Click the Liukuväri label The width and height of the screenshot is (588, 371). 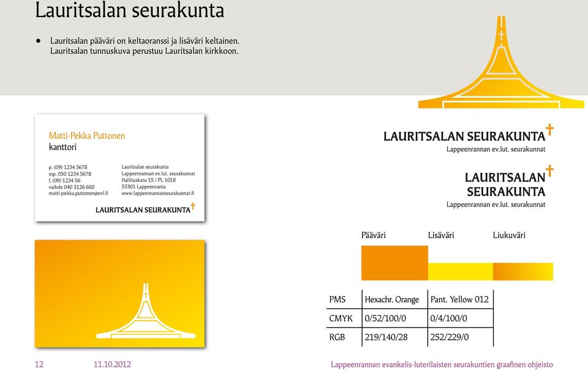(509, 235)
